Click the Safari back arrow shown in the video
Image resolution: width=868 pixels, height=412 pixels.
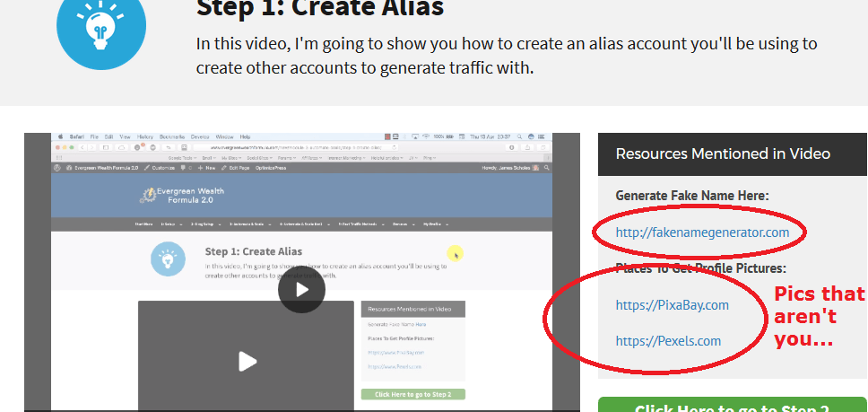click(82, 148)
